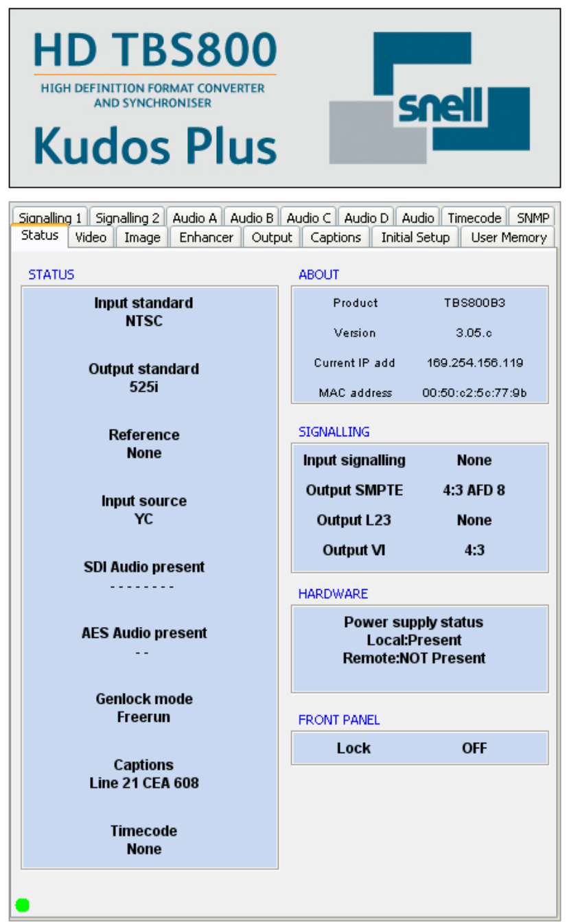The height and width of the screenshot is (924, 569).
Task: Open the Video tab
Action: click(91, 237)
